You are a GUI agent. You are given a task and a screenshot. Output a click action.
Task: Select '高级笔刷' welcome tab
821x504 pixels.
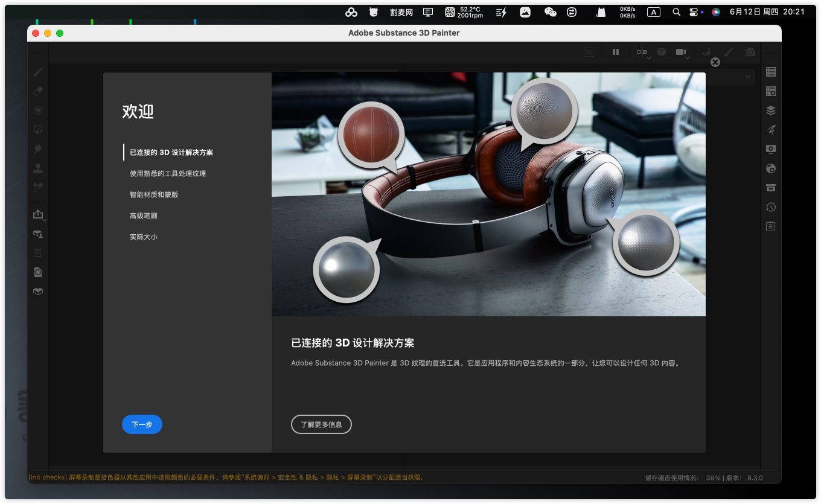144,215
